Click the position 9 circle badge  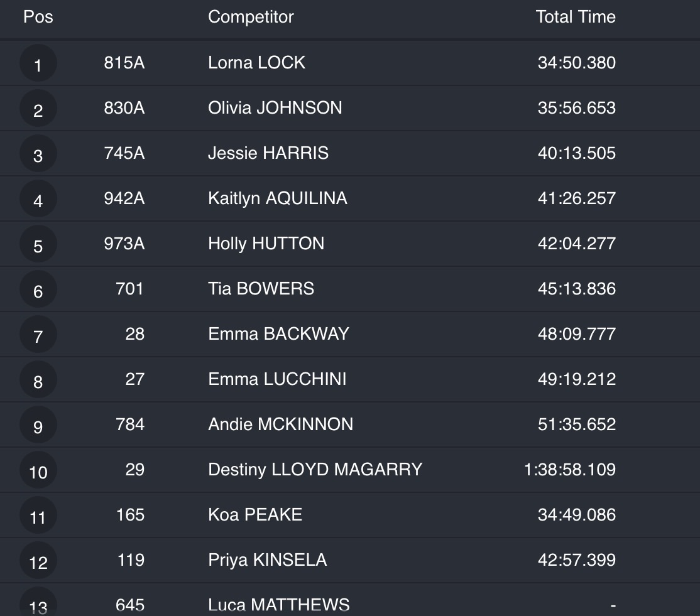[38, 425]
